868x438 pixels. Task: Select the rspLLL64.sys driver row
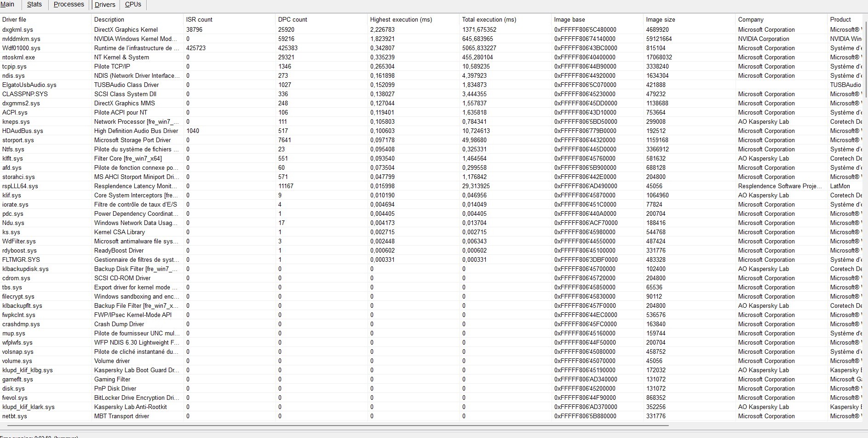[x=431, y=186]
